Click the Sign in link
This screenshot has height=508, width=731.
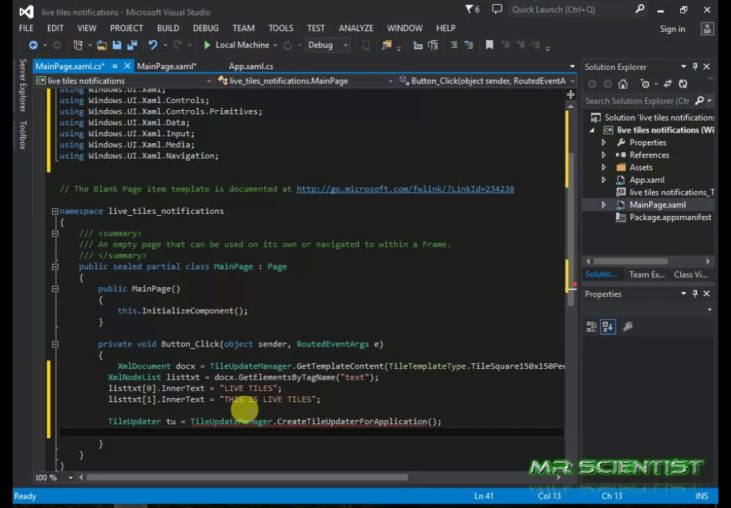point(672,29)
